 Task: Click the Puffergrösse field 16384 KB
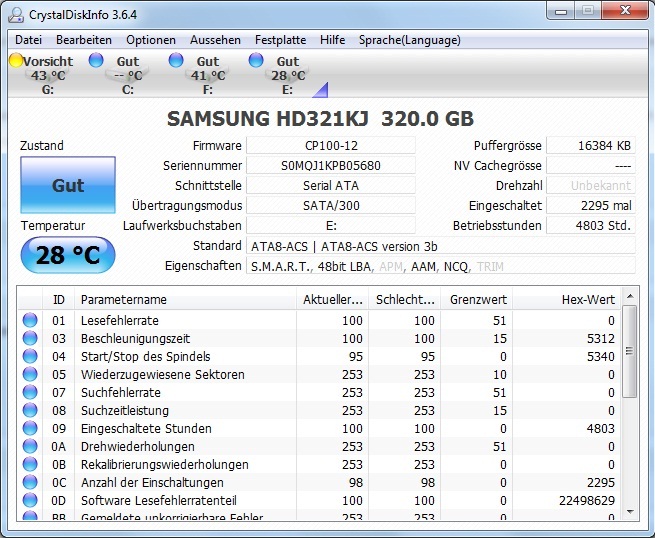(x=591, y=145)
